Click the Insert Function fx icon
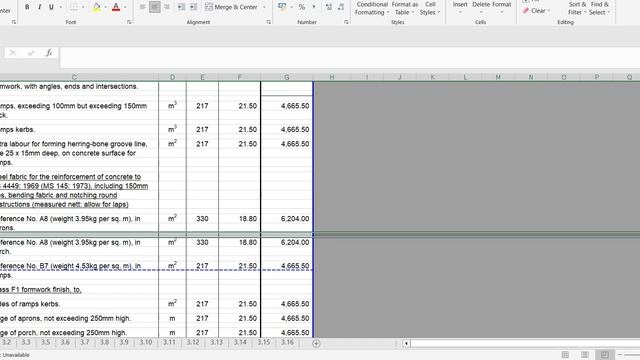640x360 pixels. tap(49, 53)
